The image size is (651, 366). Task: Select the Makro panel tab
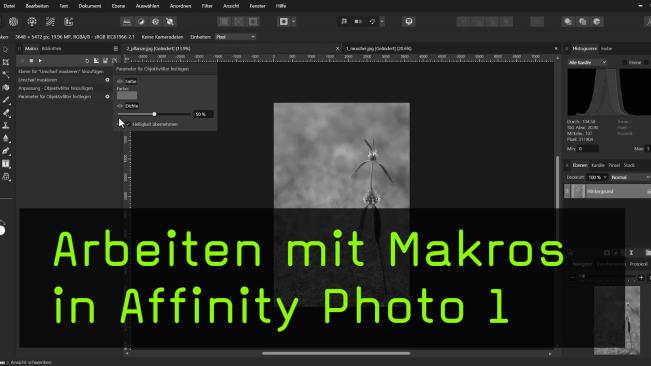coord(31,49)
